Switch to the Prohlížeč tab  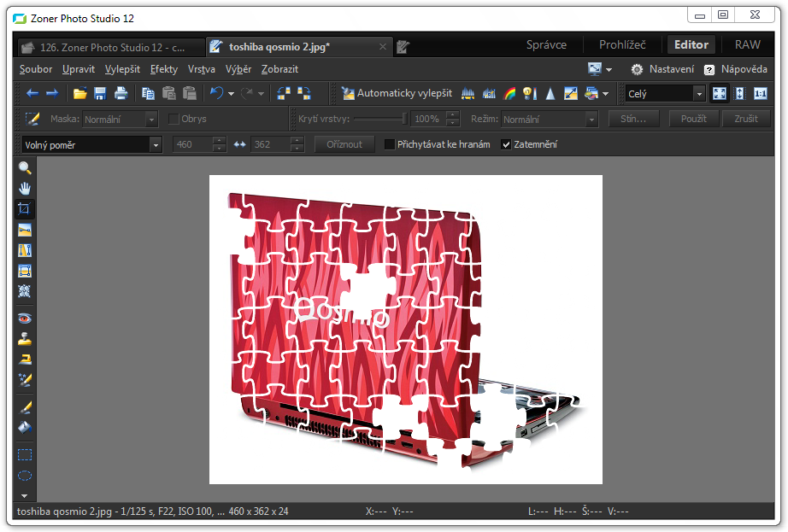click(622, 44)
